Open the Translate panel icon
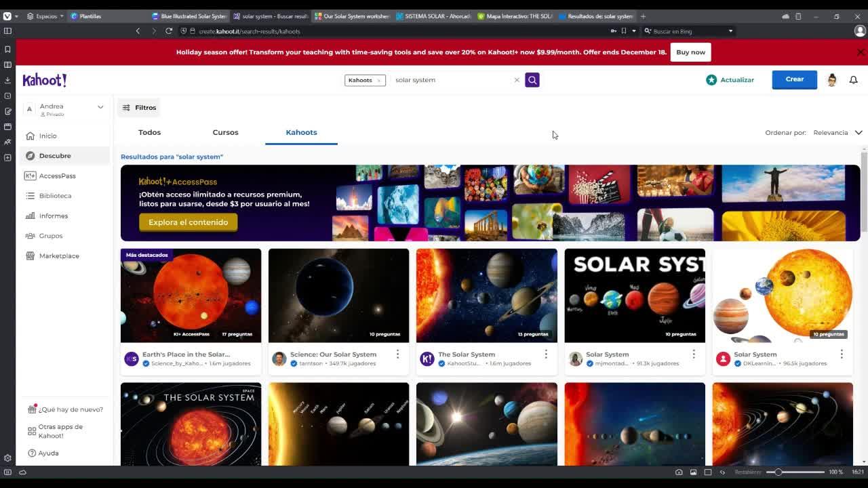 (7, 142)
